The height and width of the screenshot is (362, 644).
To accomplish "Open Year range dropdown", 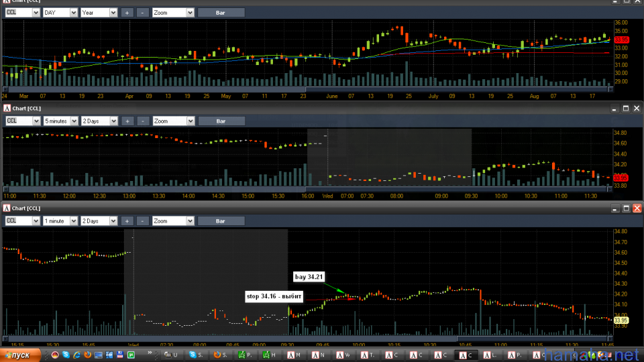I will pyautogui.click(x=113, y=13).
